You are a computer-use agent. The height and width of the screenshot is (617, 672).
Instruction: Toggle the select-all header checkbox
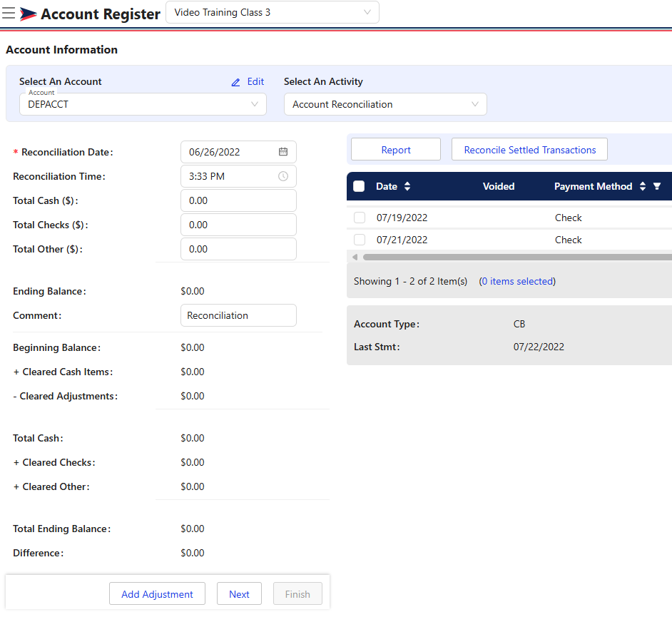pos(359,186)
